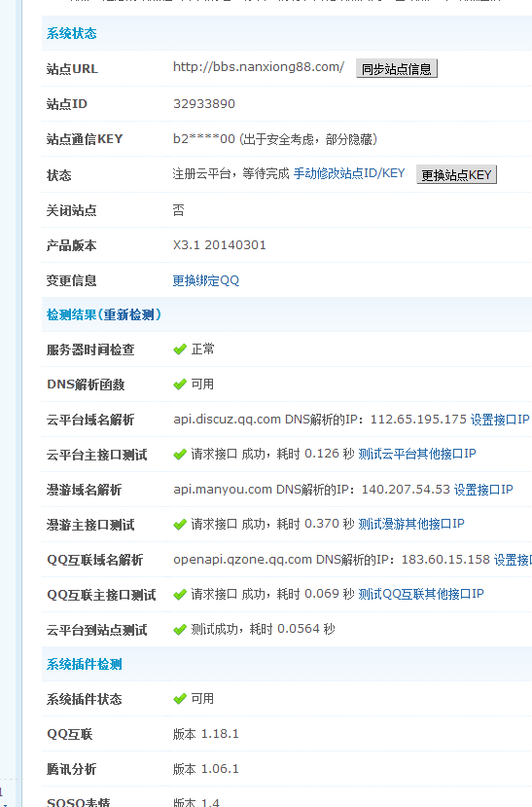Click the IP address 140.207.54.53
The width and height of the screenshot is (532, 807).
[x=407, y=490]
